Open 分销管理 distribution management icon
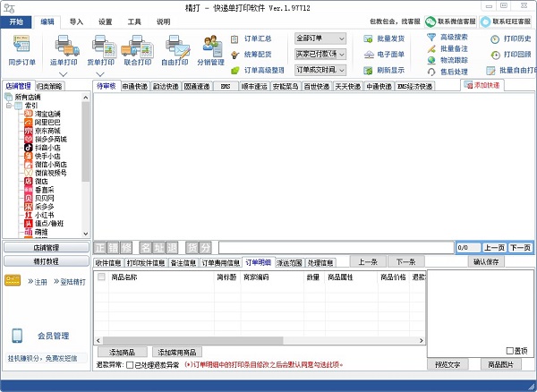Viewport: 537px width, 392px height. pyautogui.click(x=212, y=45)
